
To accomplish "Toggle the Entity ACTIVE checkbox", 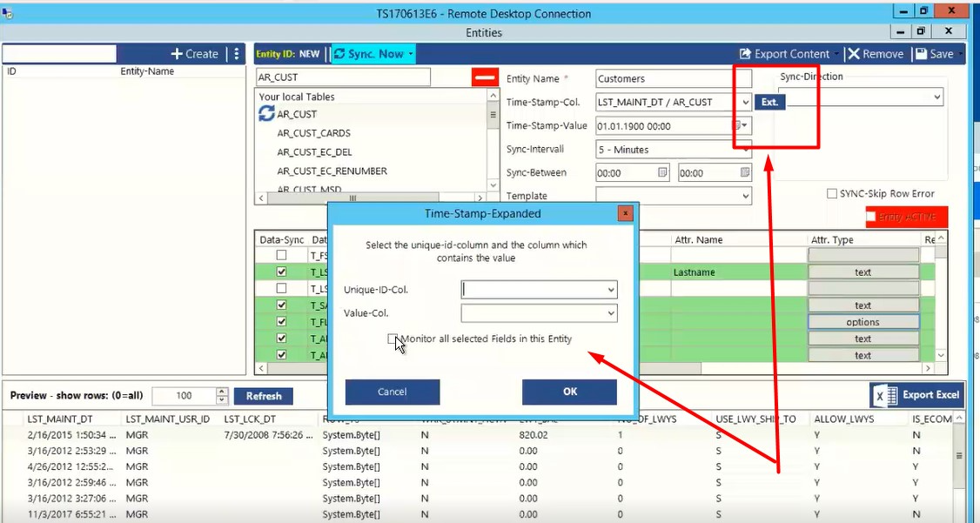I will pyautogui.click(x=870, y=217).
